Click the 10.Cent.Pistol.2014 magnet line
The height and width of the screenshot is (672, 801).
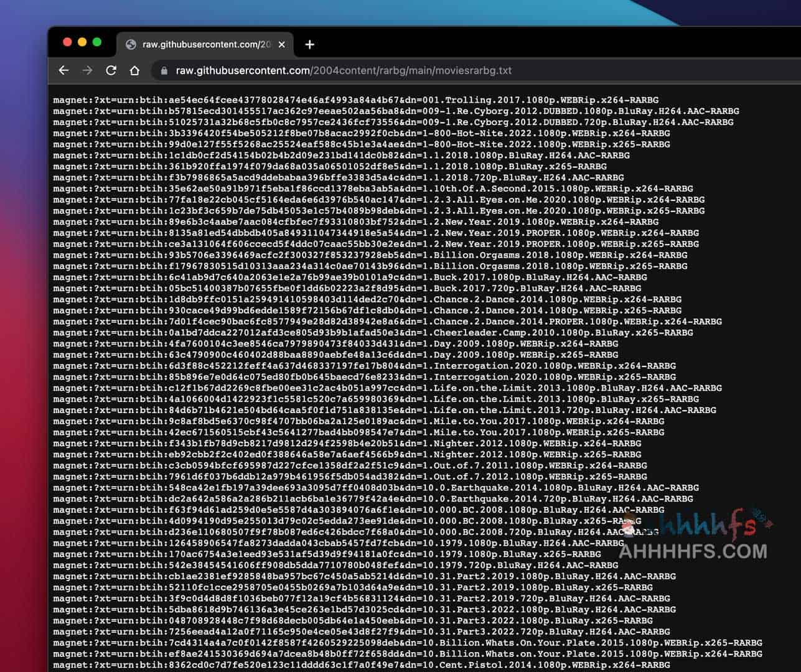(x=362, y=665)
